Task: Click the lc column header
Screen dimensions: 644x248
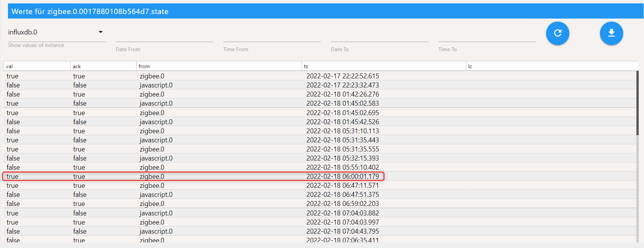Action: coord(552,66)
